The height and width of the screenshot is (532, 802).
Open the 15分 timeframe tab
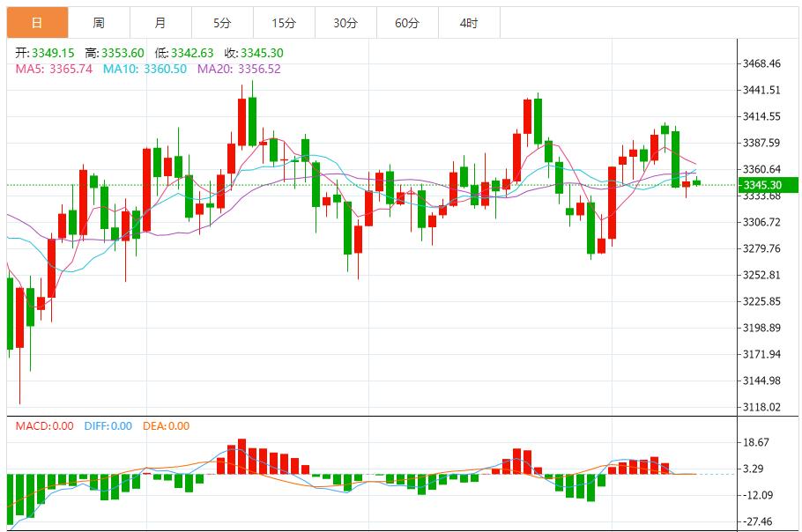click(x=284, y=23)
